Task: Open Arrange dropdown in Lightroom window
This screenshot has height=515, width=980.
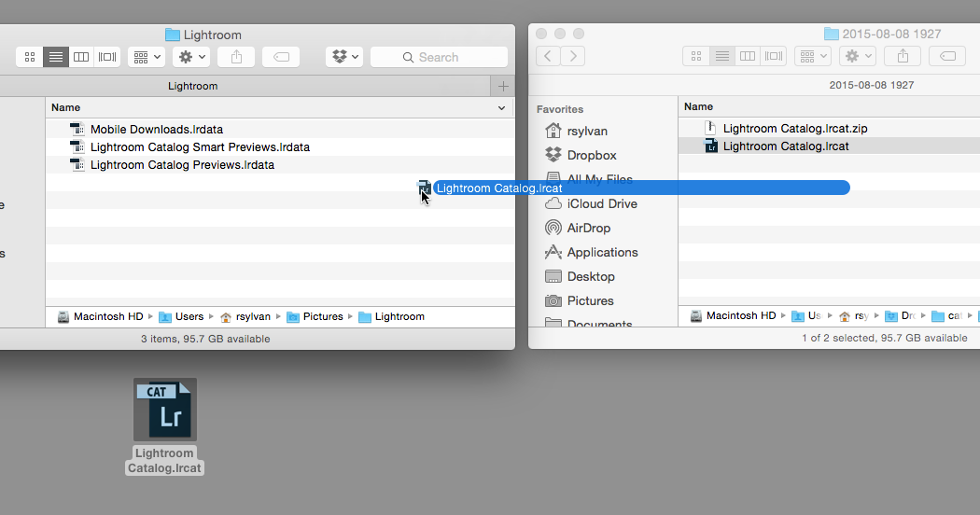Action: [147, 57]
